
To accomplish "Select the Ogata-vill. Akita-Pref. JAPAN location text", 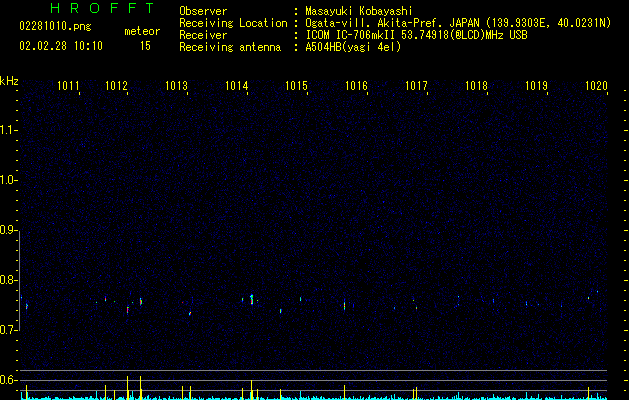I will [458, 23].
